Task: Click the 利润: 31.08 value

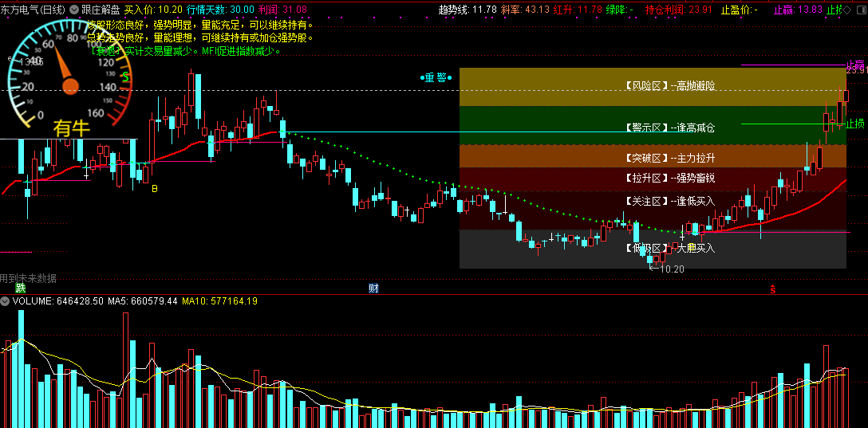Action: [x=283, y=10]
